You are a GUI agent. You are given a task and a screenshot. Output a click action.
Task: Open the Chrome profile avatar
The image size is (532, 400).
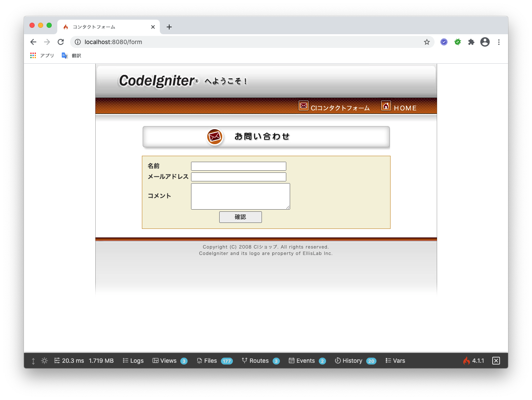coord(485,42)
